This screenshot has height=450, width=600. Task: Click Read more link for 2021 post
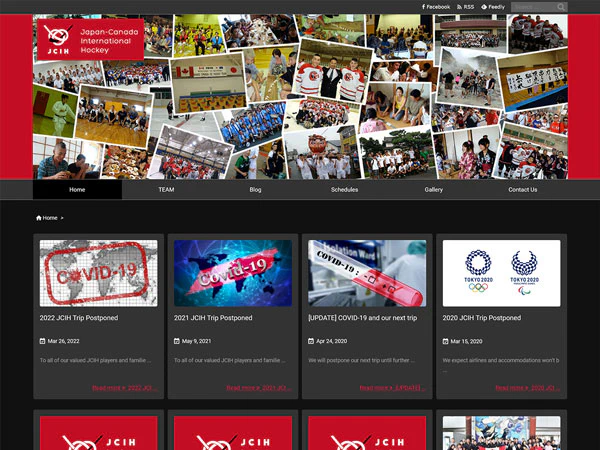(259, 388)
